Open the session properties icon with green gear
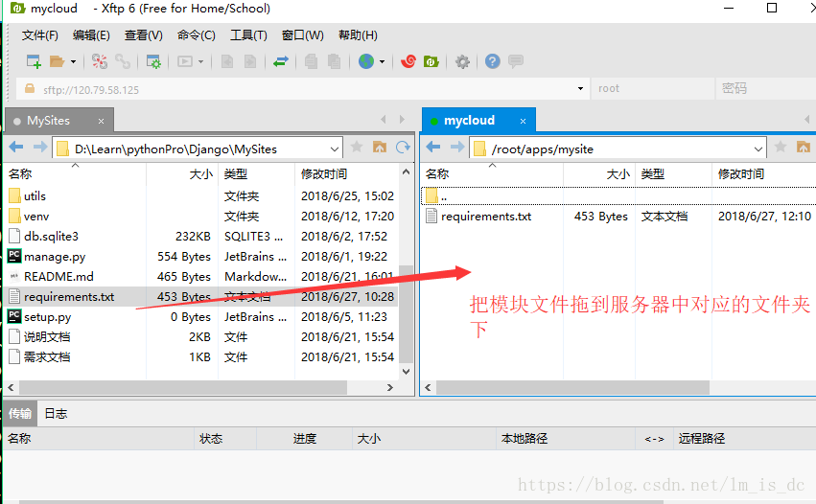The image size is (816, 504). point(153,61)
